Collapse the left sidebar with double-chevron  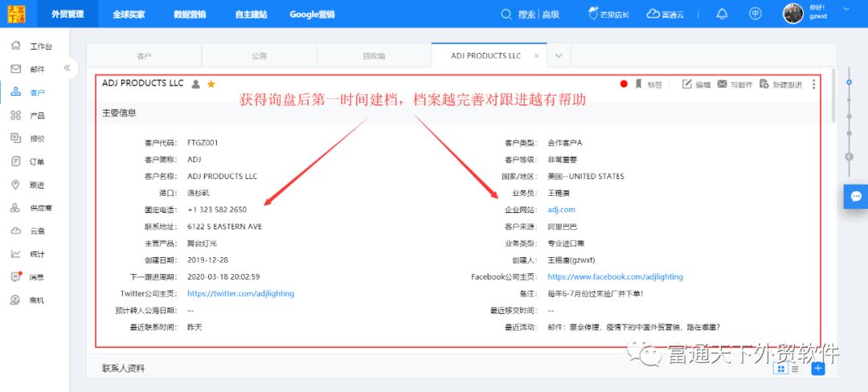(x=67, y=68)
